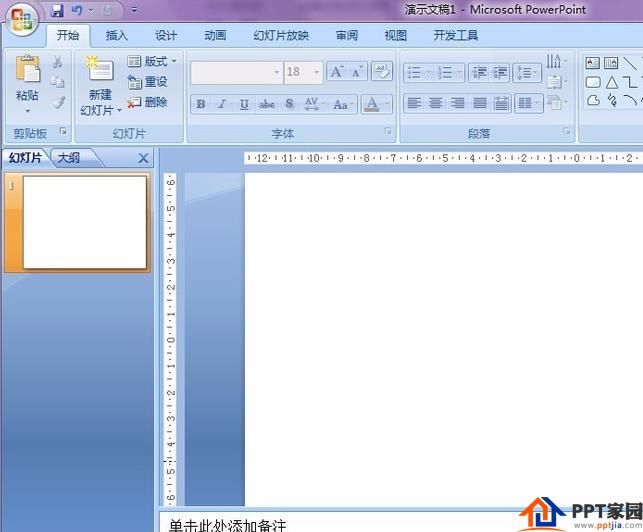Viewport: 643px width, 532px height.
Task: Click the 删除 delete slide button
Action: tap(148, 102)
